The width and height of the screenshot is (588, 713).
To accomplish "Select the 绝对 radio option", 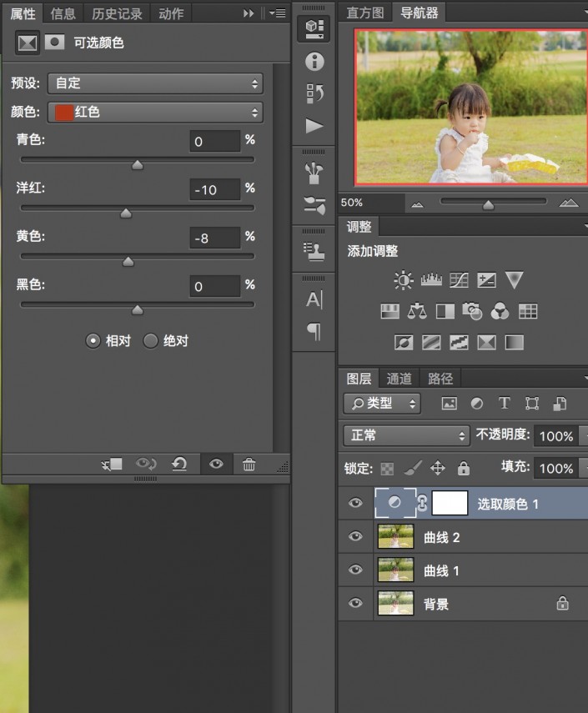I will [150, 340].
